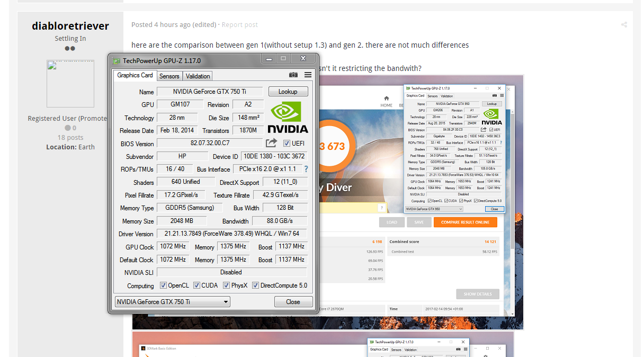This screenshot has height=357, width=644.
Task: Click the forum post share icon
Action: [624, 24]
